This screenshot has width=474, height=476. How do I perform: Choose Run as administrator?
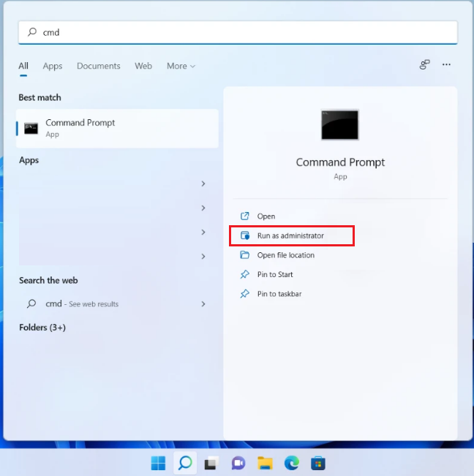pyautogui.click(x=290, y=235)
